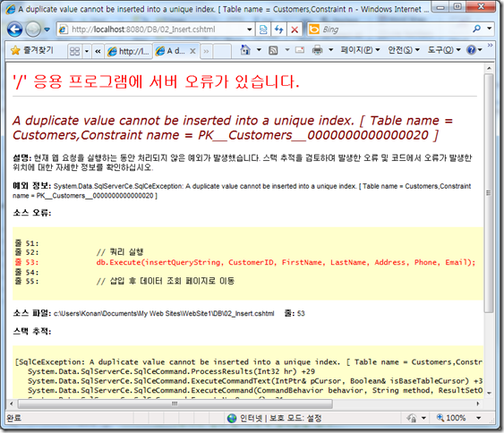Click the '스택 추적:' heading
Screen dimensions: 504x433
click(x=32, y=332)
